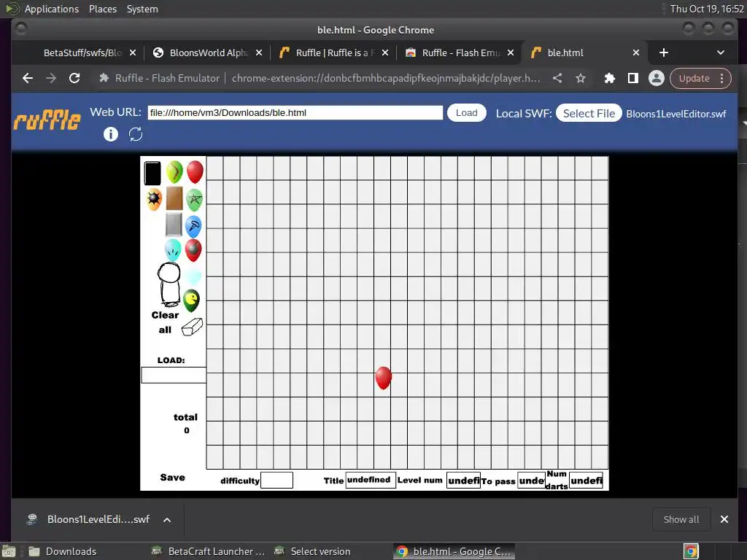This screenshot has height=560, width=747.
Task: Pick the brown wooden block tile
Action: click(174, 198)
